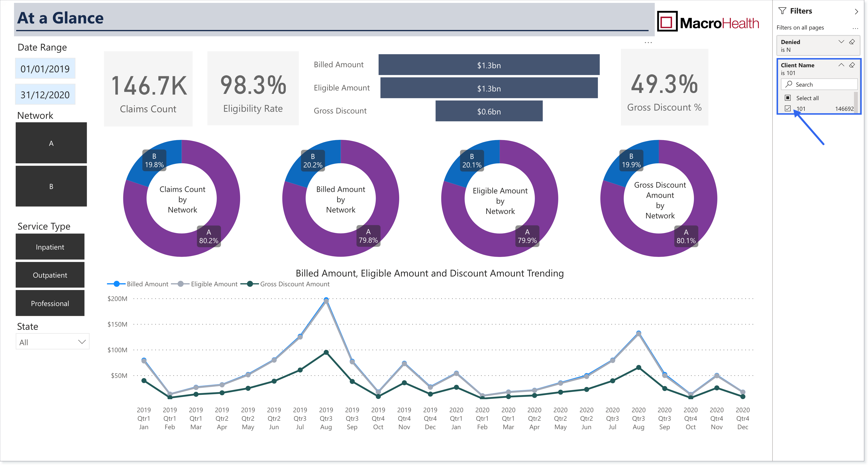
Task: Select Network B slicer button
Action: pos(51,186)
